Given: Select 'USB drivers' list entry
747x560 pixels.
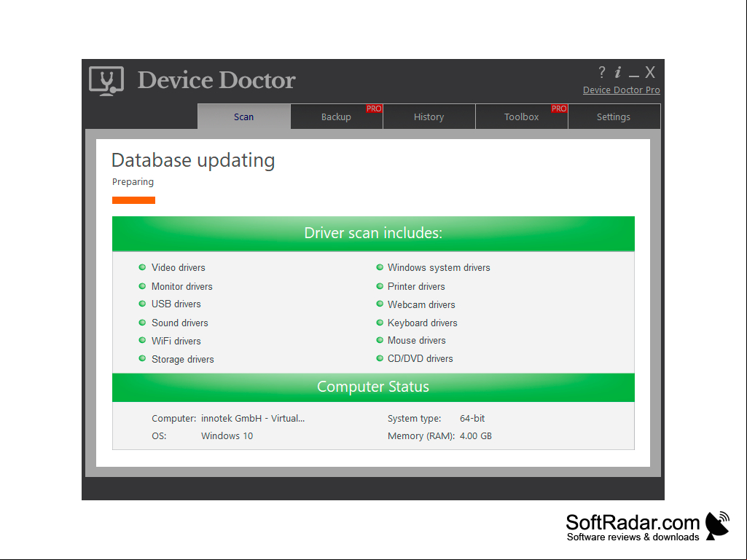Looking at the screenshot, I should click(x=176, y=304).
